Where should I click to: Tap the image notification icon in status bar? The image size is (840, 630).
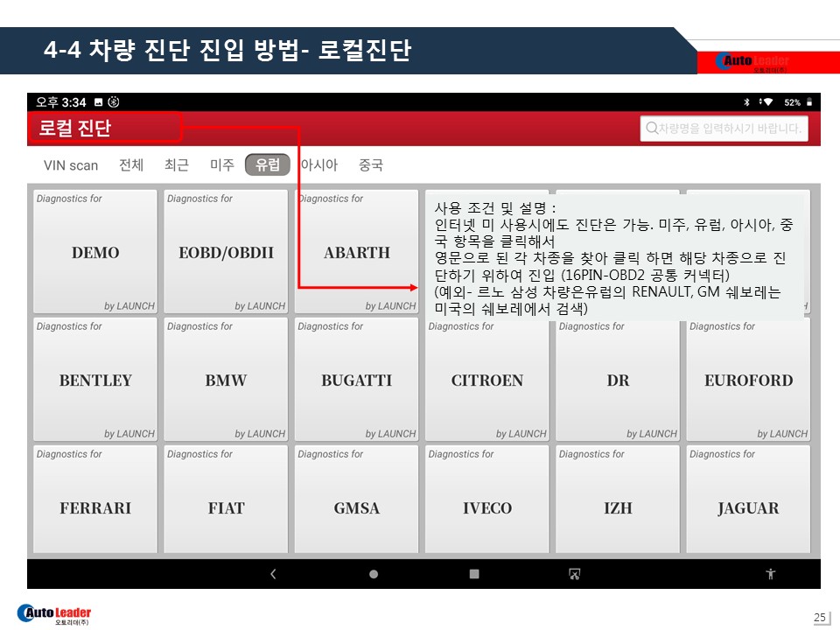click(x=99, y=101)
